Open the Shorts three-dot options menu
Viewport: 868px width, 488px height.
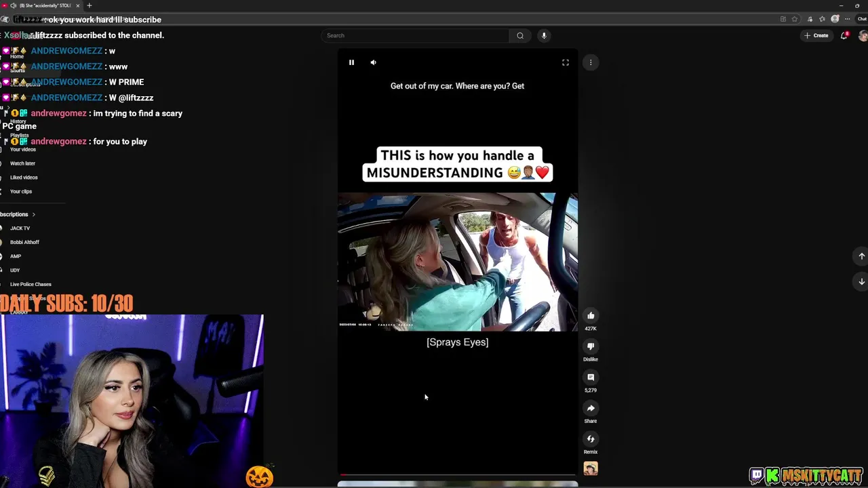pos(591,62)
